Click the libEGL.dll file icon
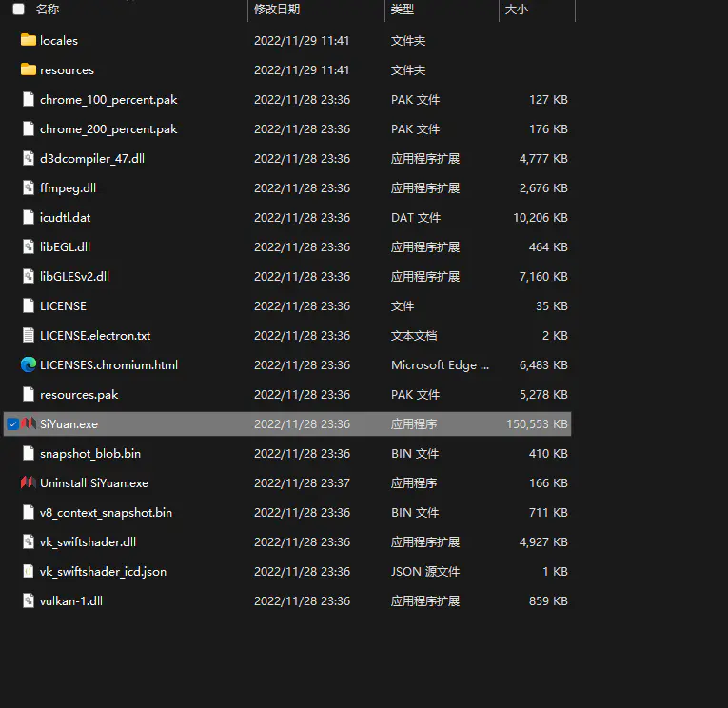This screenshot has height=708, width=728. (x=29, y=246)
